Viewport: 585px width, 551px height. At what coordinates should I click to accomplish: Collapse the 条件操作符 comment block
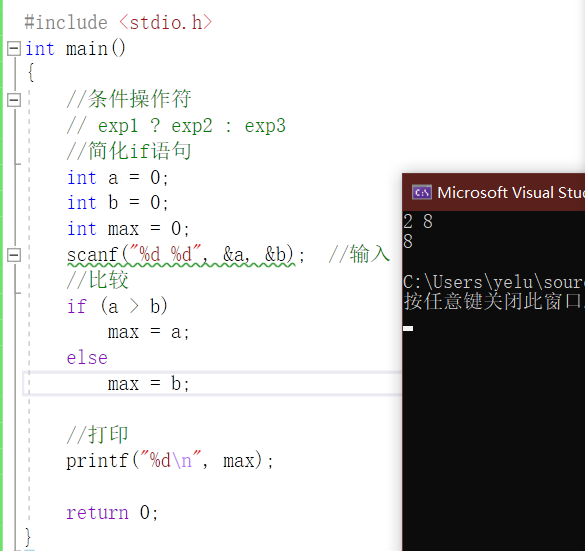pyautogui.click(x=14, y=100)
